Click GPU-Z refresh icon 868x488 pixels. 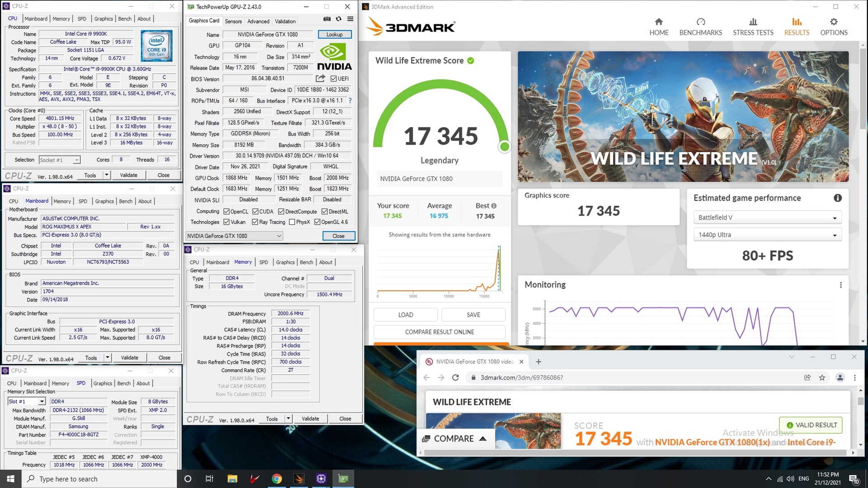[338, 19]
